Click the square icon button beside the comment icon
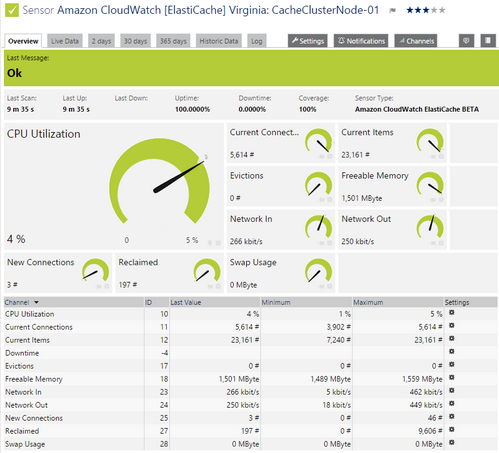 (488, 41)
